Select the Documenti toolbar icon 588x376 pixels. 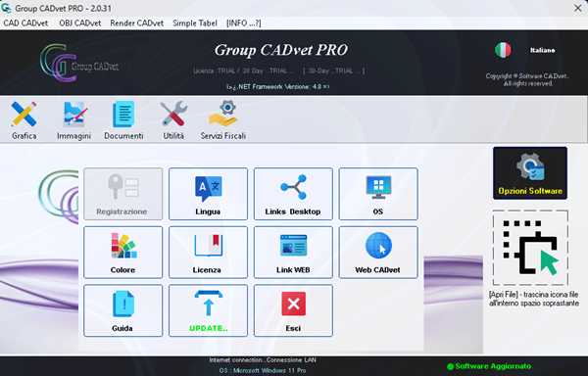[123, 119]
